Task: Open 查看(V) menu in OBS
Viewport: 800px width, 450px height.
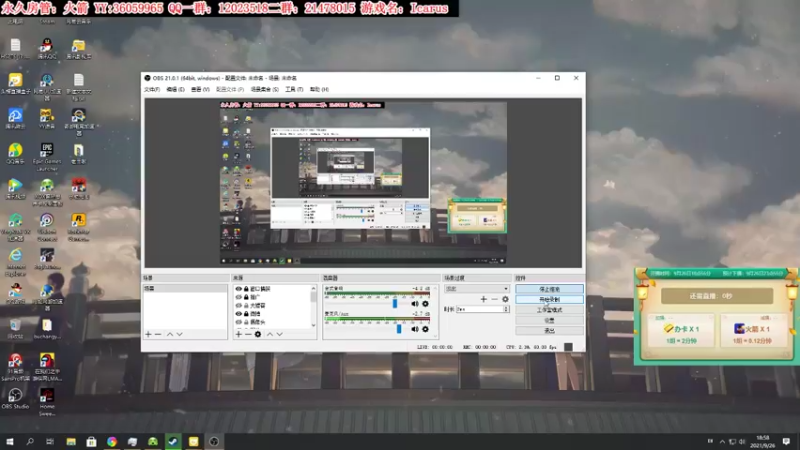Action: coord(200,89)
